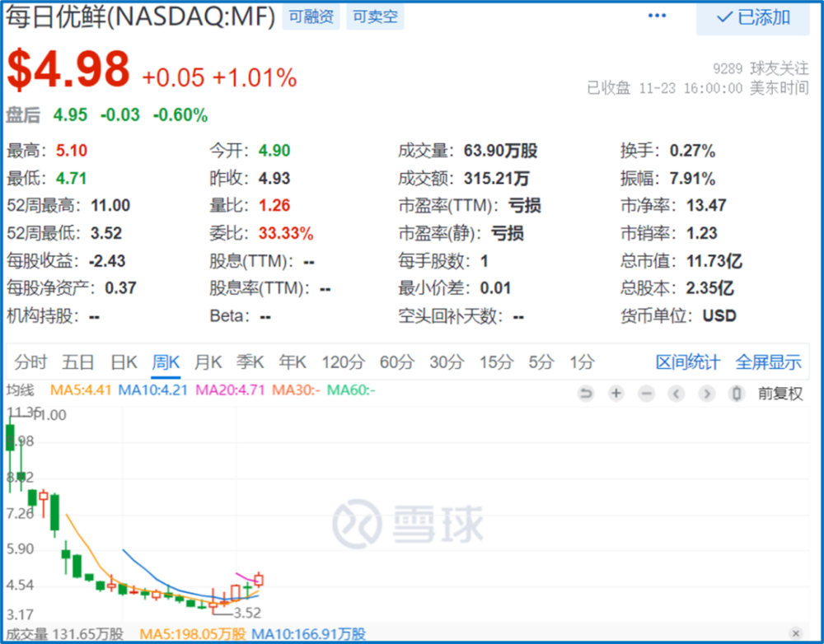Zoom out chart with minus icon
This screenshot has height=644, width=824.
click(x=646, y=394)
